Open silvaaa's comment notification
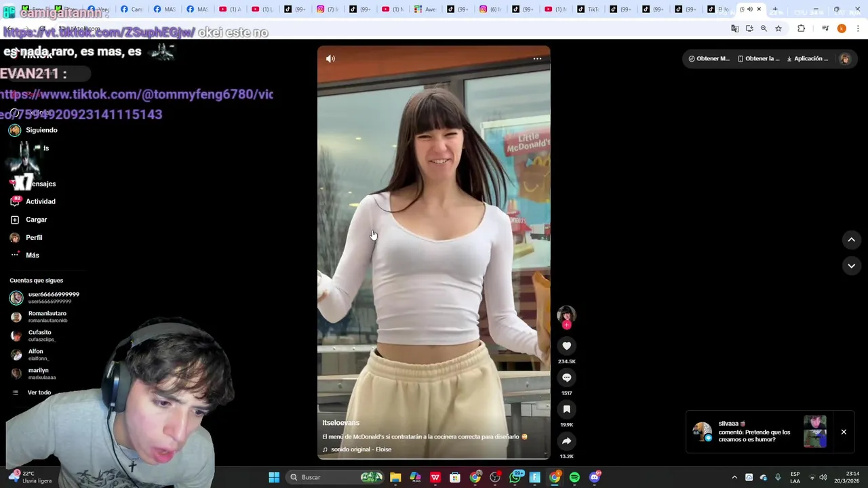Image resolution: width=868 pixels, height=488 pixels. coord(754,432)
